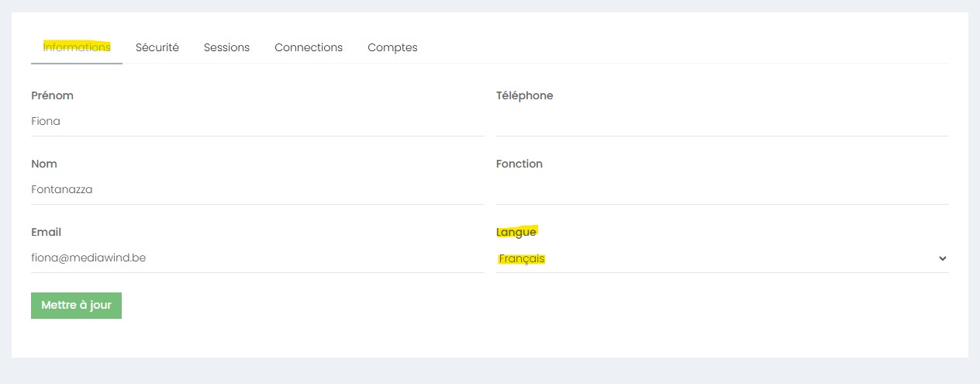Click the Téléphone field label
Screen dimensions: 980x384
click(x=524, y=95)
